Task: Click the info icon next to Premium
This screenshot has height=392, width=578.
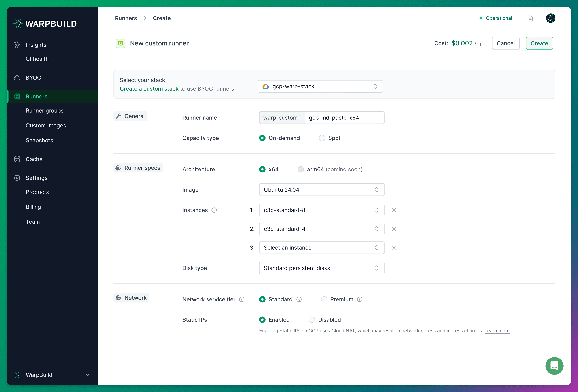Action: 360,299
